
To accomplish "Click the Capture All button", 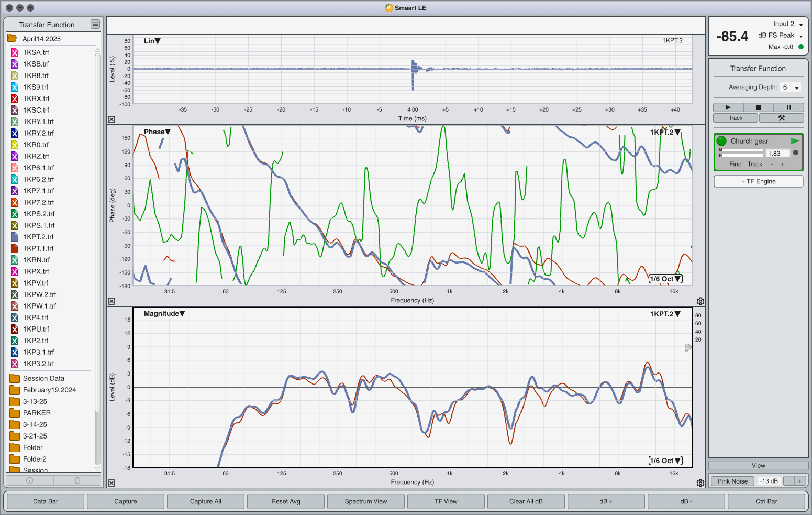I will click(206, 501).
